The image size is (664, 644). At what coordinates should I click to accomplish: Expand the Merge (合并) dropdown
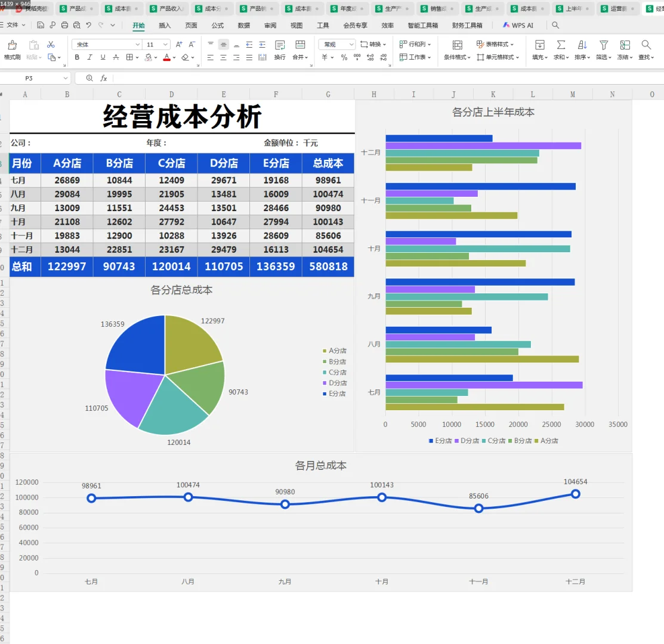[300, 57]
